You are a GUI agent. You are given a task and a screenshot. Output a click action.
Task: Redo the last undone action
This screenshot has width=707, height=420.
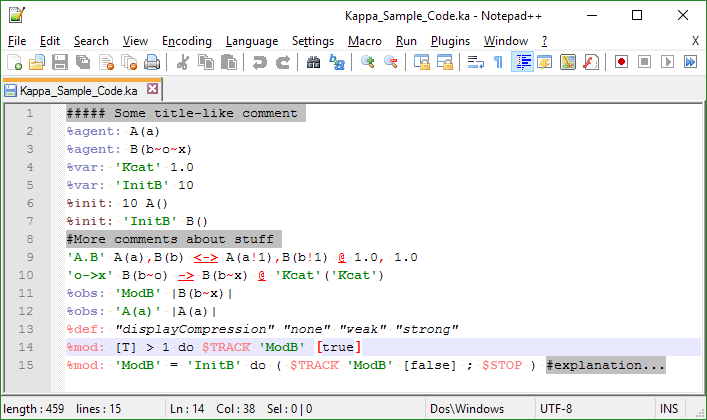pyautogui.click(x=283, y=62)
